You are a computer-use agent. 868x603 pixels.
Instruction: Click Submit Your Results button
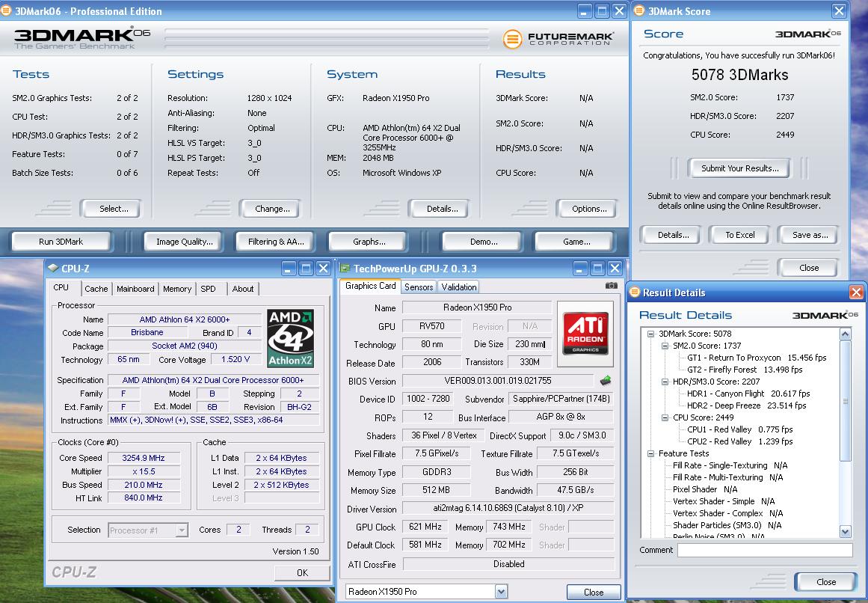(739, 168)
